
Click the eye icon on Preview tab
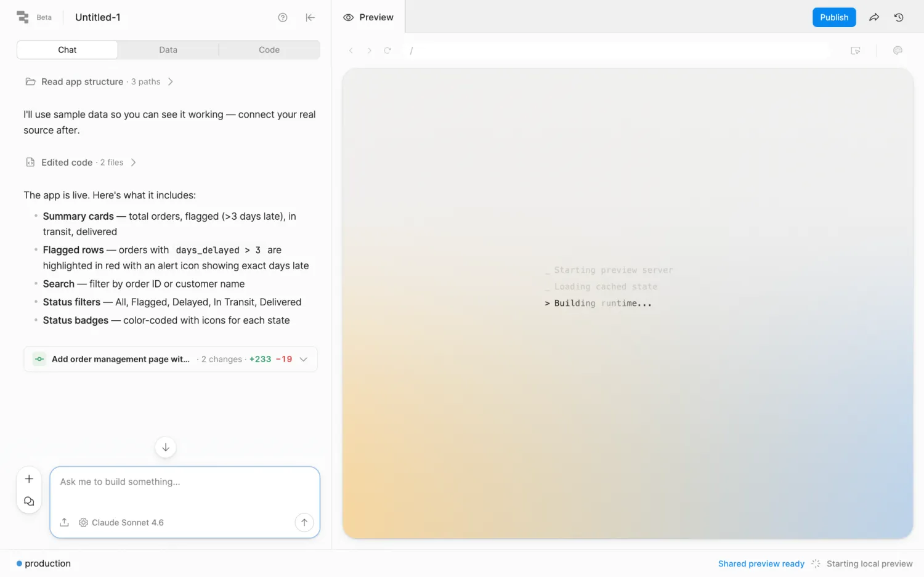pyautogui.click(x=348, y=17)
